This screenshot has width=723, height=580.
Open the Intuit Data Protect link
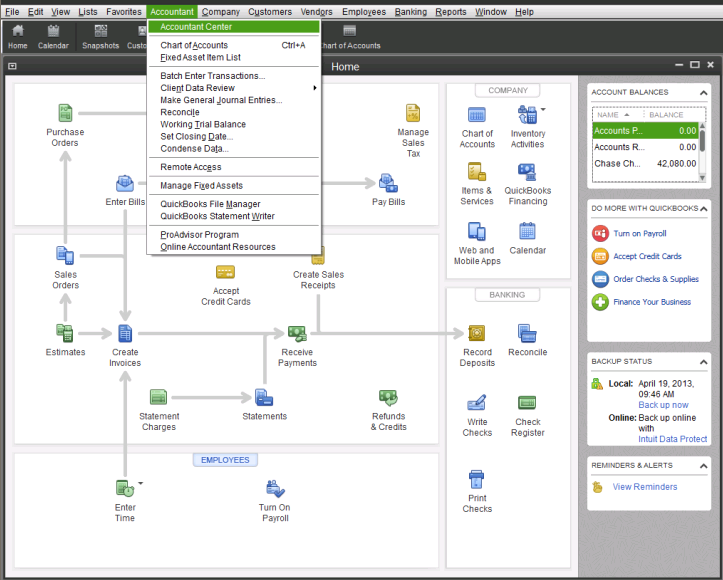[x=672, y=439]
